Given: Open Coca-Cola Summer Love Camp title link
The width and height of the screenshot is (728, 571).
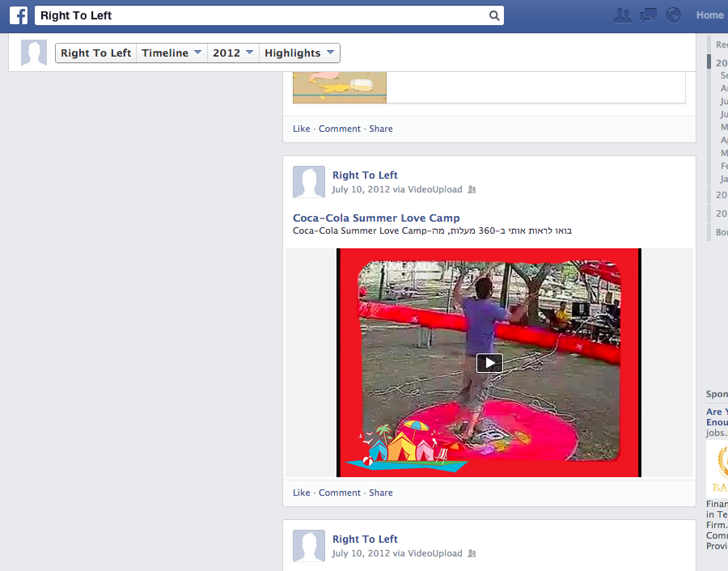Looking at the screenshot, I should (x=376, y=218).
